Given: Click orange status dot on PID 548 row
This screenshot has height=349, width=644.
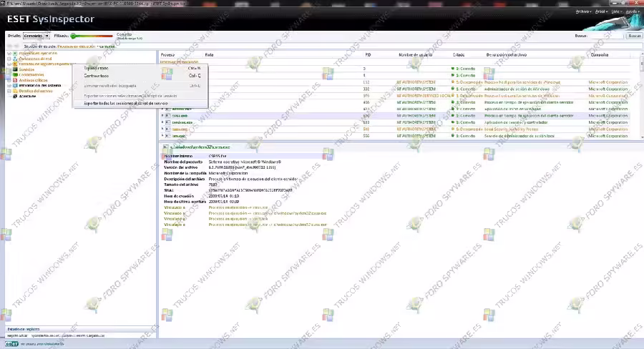Looking at the screenshot, I should coord(453,129).
